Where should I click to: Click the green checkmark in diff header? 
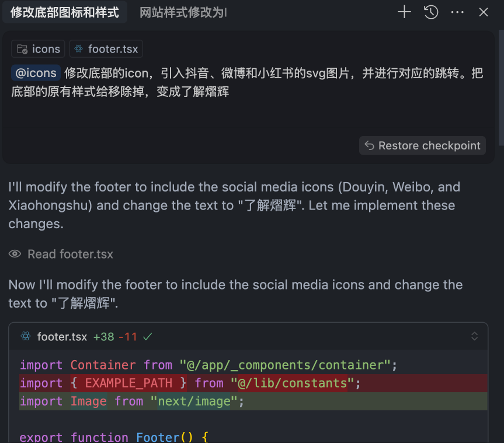pyautogui.click(x=148, y=337)
